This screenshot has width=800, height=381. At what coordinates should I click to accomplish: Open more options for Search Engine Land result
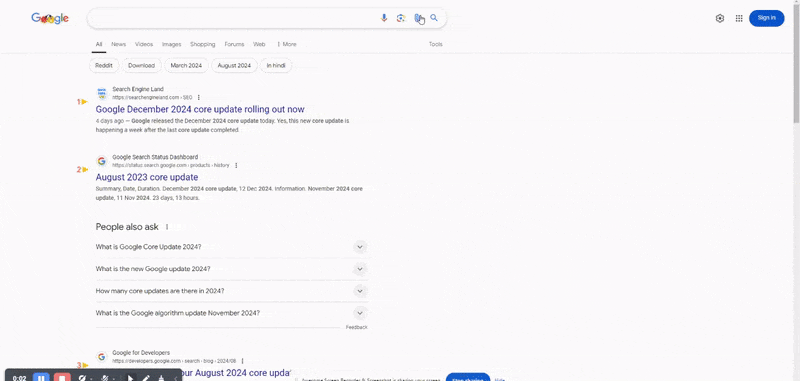pos(199,97)
